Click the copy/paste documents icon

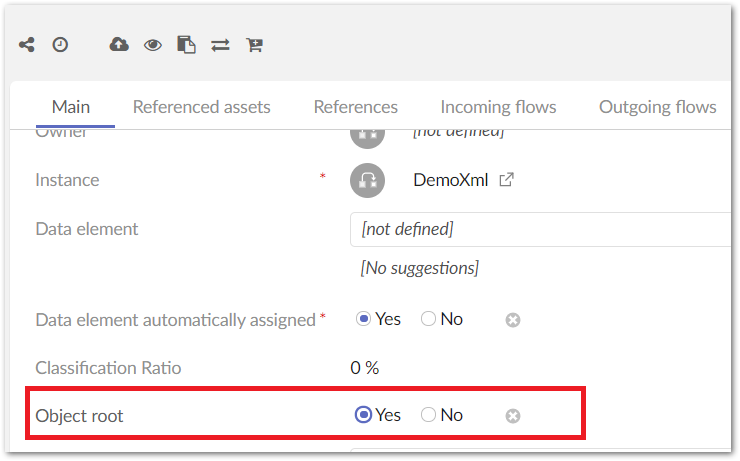(x=186, y=44)
